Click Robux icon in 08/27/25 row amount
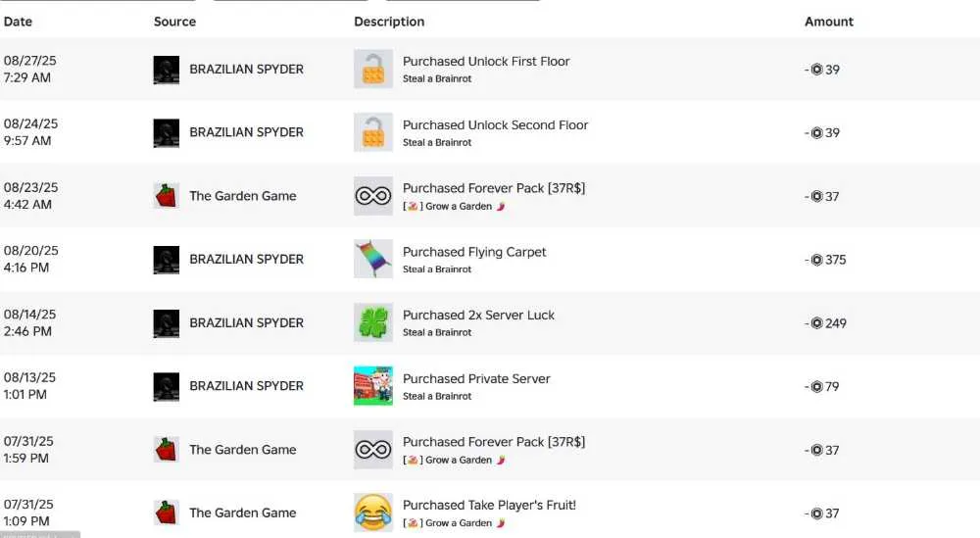The height and width of the screenshot is (538, 980). pos(816,70)
